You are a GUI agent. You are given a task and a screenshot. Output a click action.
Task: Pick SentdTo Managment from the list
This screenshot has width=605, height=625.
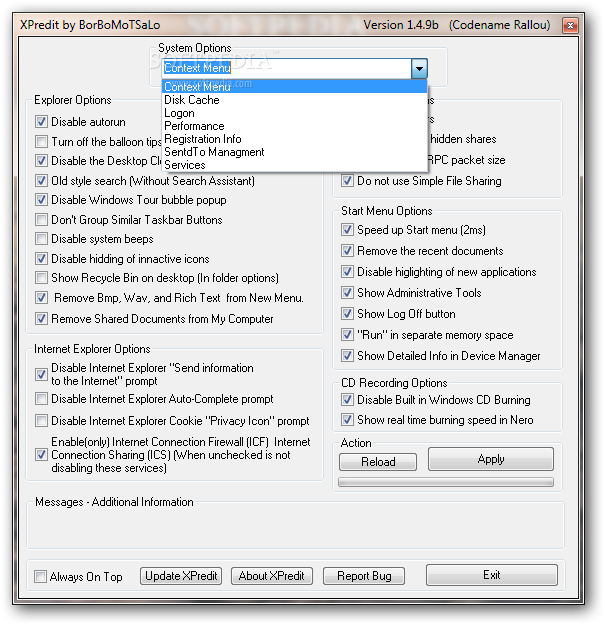295,152
